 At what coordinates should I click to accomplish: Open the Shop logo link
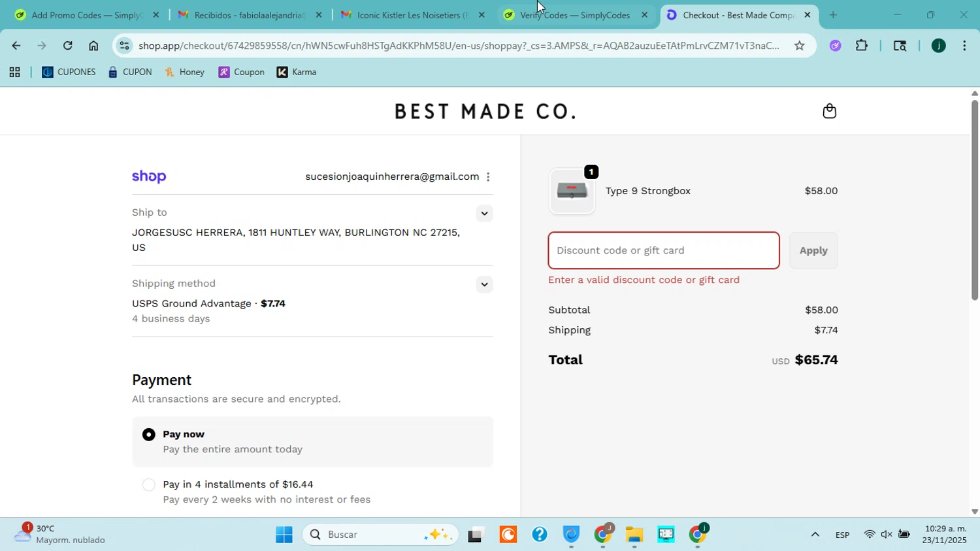point(149,176)
